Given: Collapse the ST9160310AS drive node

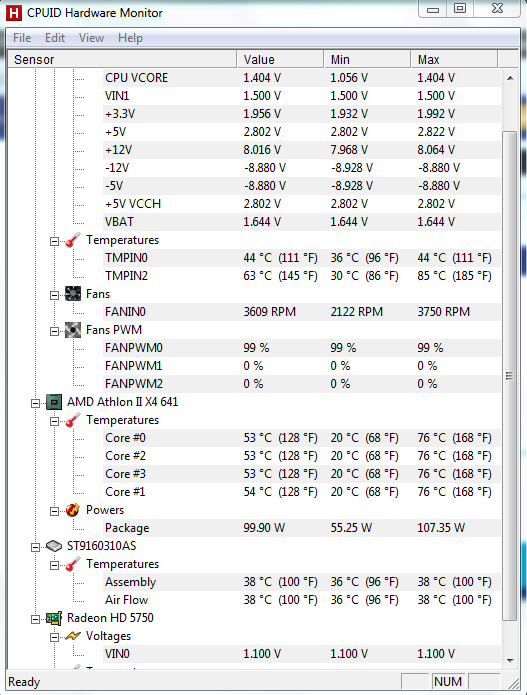Looking at the screenshot, I should tap(35, 548).
